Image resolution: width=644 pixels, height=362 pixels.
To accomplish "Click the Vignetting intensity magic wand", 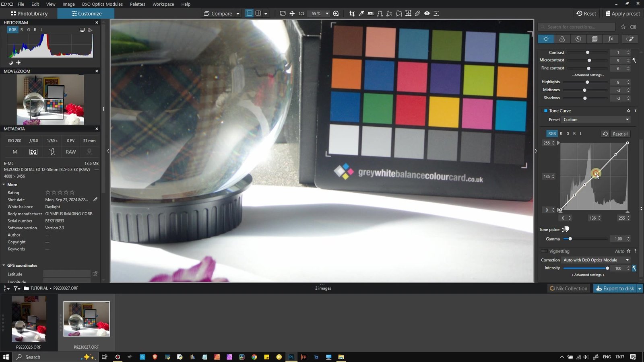I will click(634, 268).
